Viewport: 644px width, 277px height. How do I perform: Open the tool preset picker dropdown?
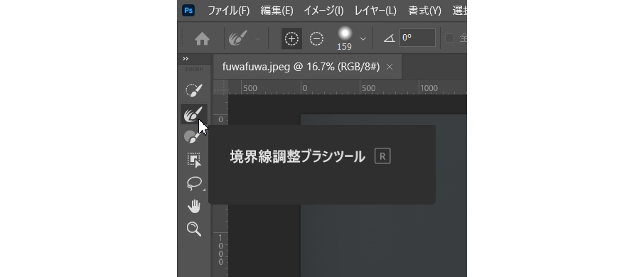tap(257, 38)
